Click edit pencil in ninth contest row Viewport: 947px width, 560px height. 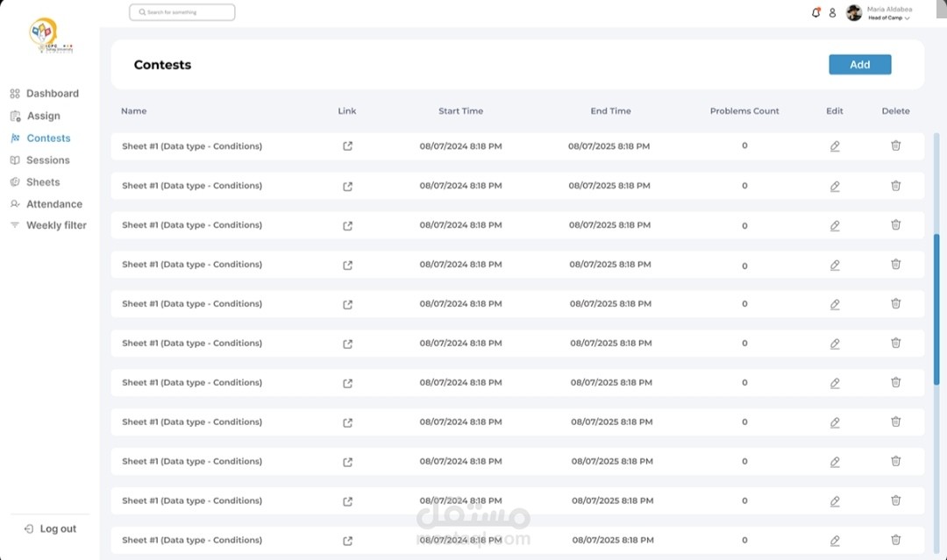click(x=835, y=462)
